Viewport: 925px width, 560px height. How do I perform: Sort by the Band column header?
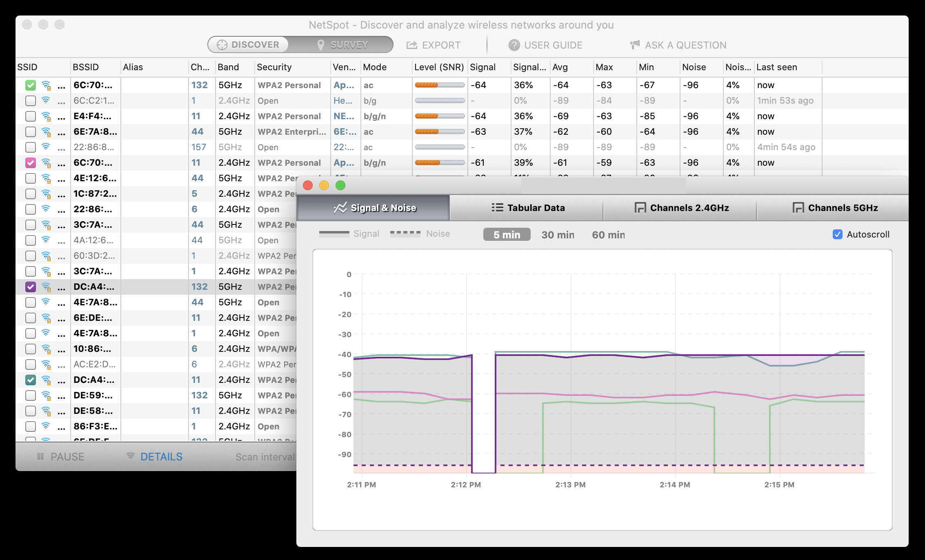(235, 67)
